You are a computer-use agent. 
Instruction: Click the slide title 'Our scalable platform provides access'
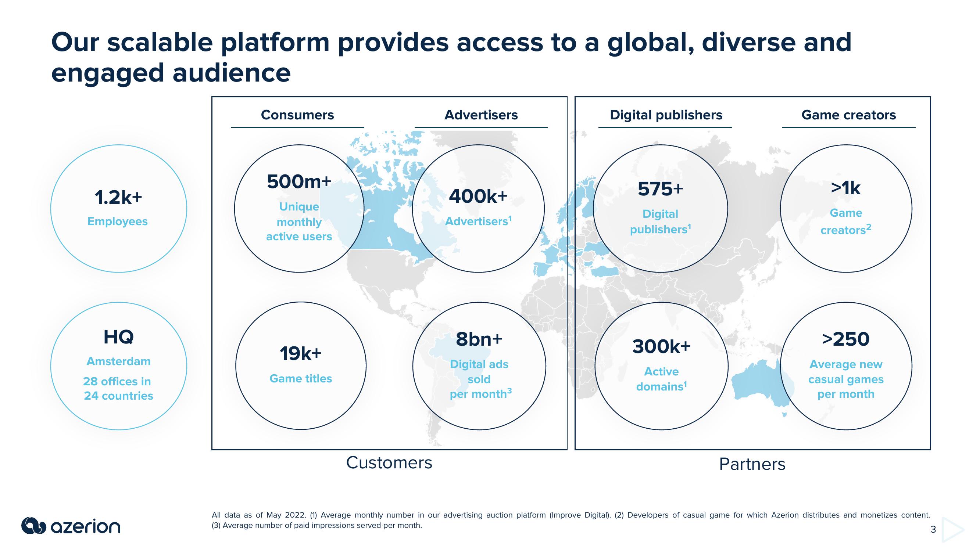[451, 57]
